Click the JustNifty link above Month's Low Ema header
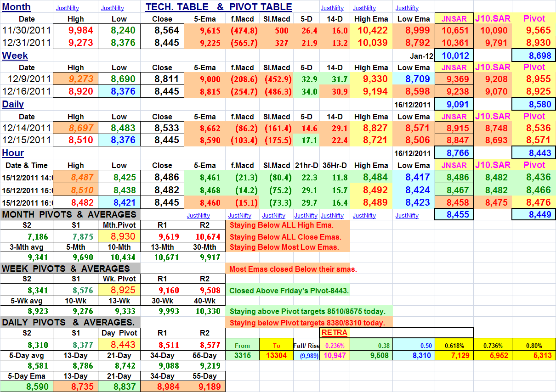This screenshot has width=556, height=392. click(407, 8)
